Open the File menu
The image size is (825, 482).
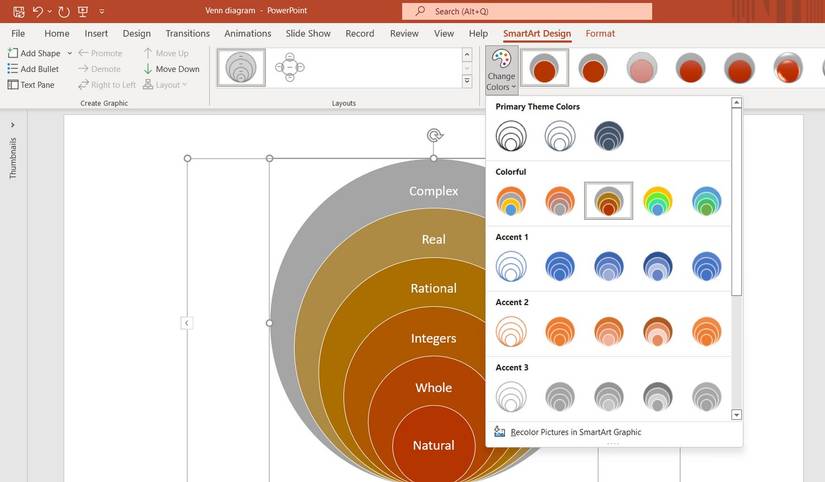(18, 33)
